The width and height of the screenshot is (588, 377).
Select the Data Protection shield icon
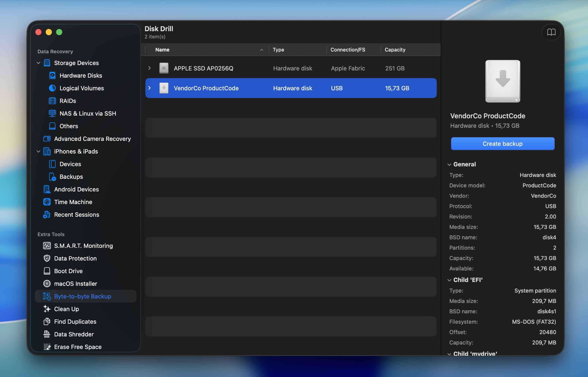click(x=47, y=258)
